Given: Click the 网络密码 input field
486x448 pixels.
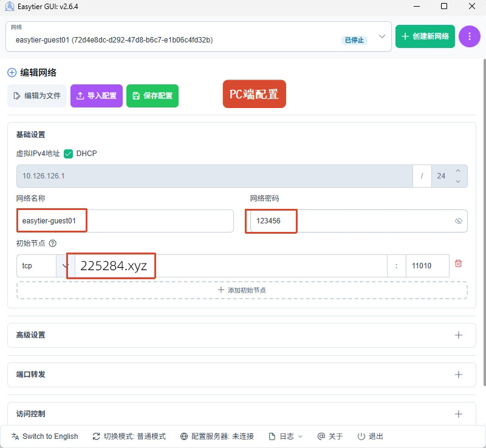Looking at the screenshot, I should point(359,221).
